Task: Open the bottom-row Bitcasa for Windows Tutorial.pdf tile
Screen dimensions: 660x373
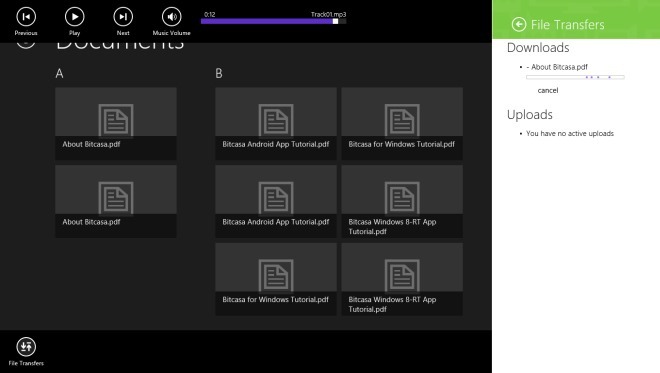Action: click(276, 279)
